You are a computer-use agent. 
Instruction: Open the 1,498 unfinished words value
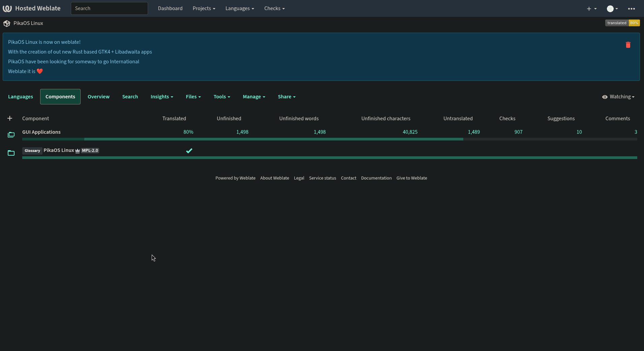(320, 132)
